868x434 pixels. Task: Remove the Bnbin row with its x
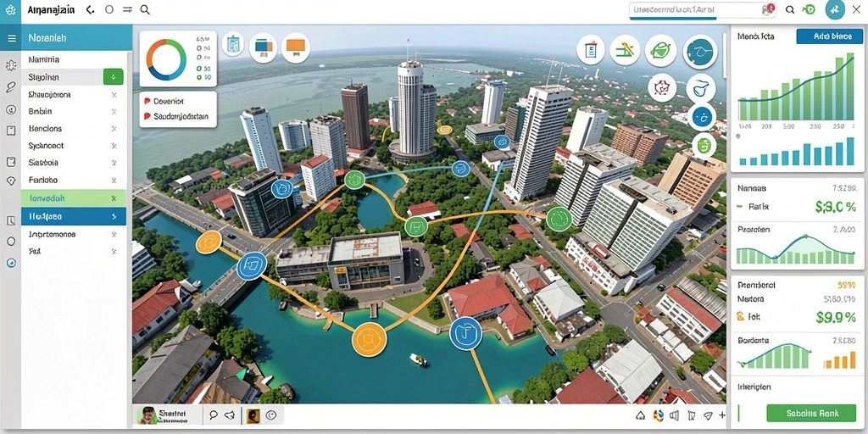coord(114,111)
